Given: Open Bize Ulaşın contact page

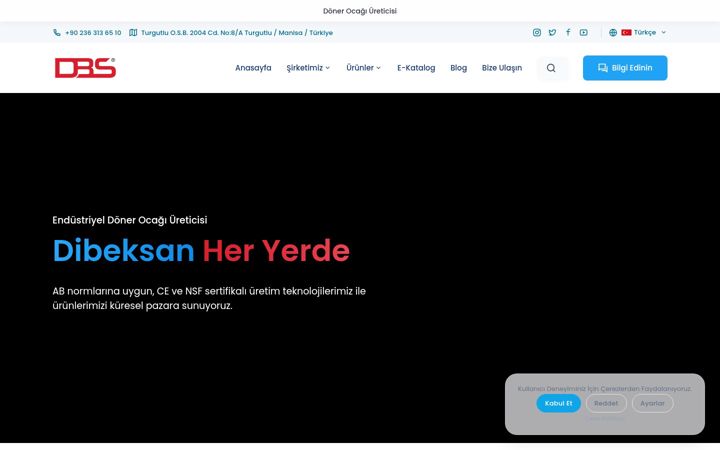Looking at the screenshot, I should (x=501, y=68).
